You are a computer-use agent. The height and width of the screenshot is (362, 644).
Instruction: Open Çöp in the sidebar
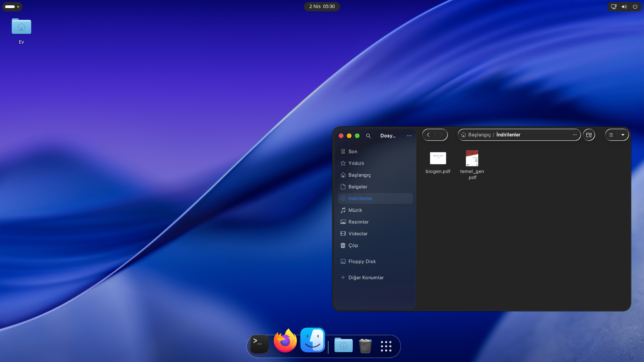[375, 245]
